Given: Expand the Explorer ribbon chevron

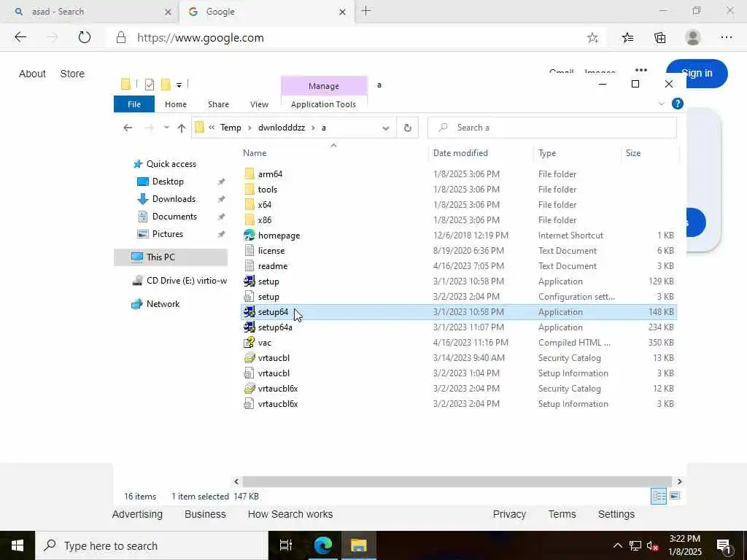Looking at the screenshot, I should point(661,104).
